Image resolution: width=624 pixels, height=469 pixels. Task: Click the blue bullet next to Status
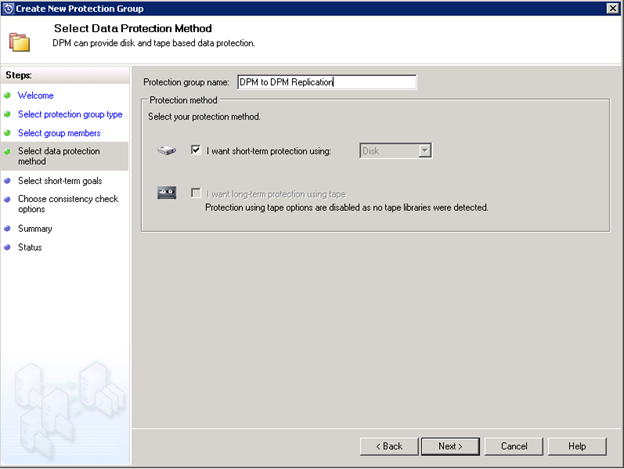7,248
